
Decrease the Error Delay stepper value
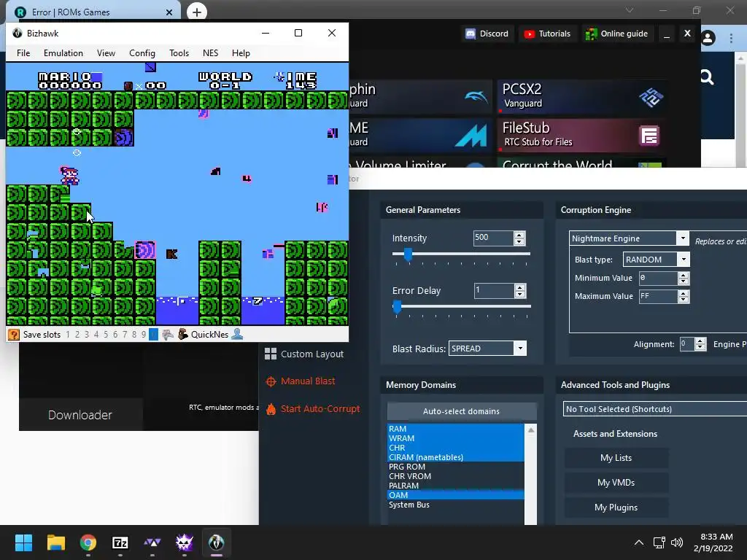pos(520,294)
